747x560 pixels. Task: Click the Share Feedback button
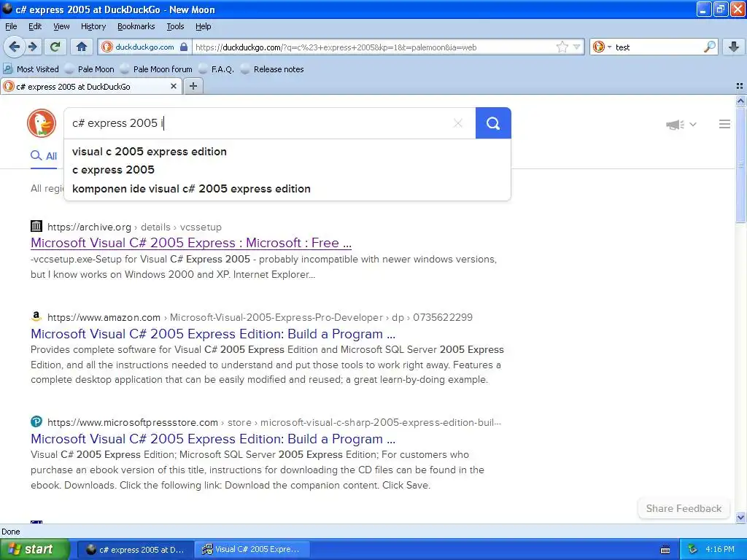[683, 508]
